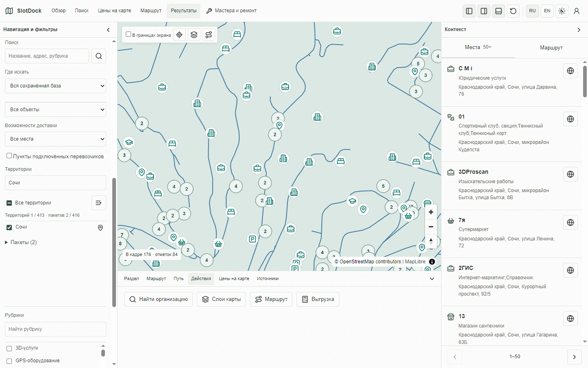Toggle 'Все территории' checkbox

pyautogui.click(x=9, y=203)
